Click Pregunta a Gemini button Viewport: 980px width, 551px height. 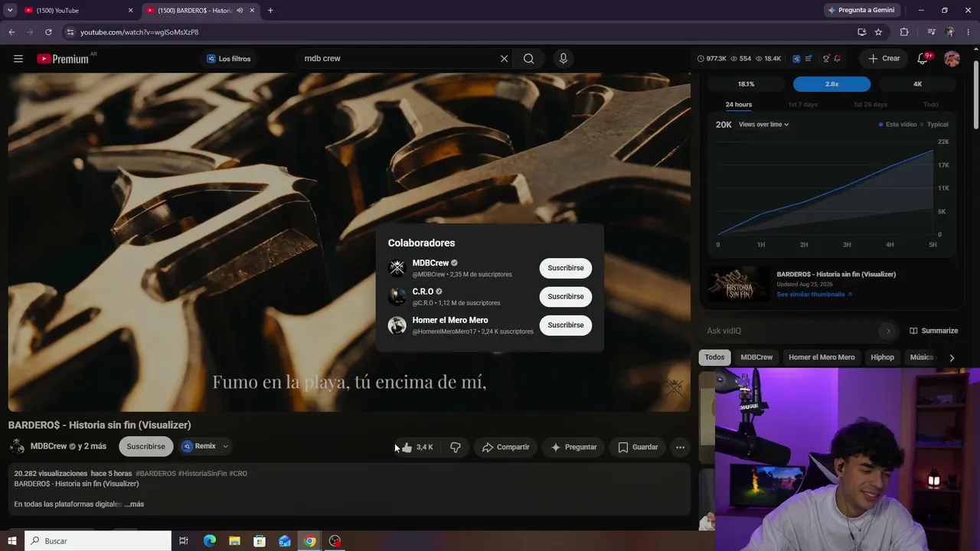click(x=861, y=11)
